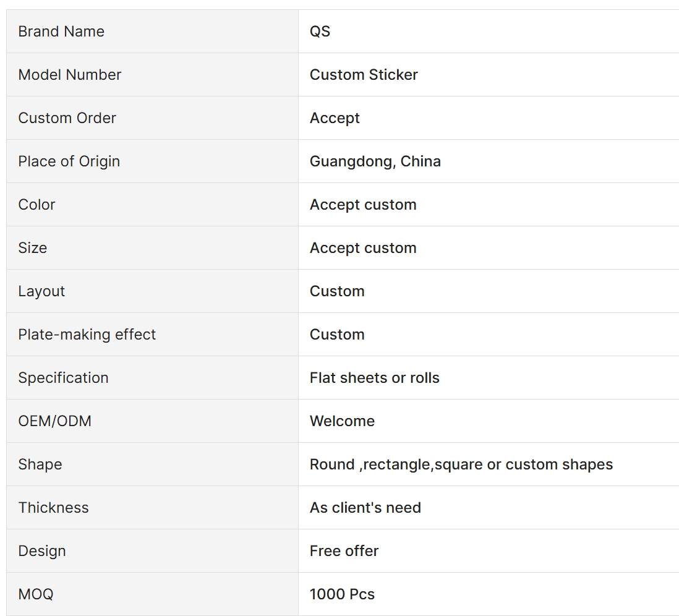Select the Flat sheets or rolls value

(374, 378)
